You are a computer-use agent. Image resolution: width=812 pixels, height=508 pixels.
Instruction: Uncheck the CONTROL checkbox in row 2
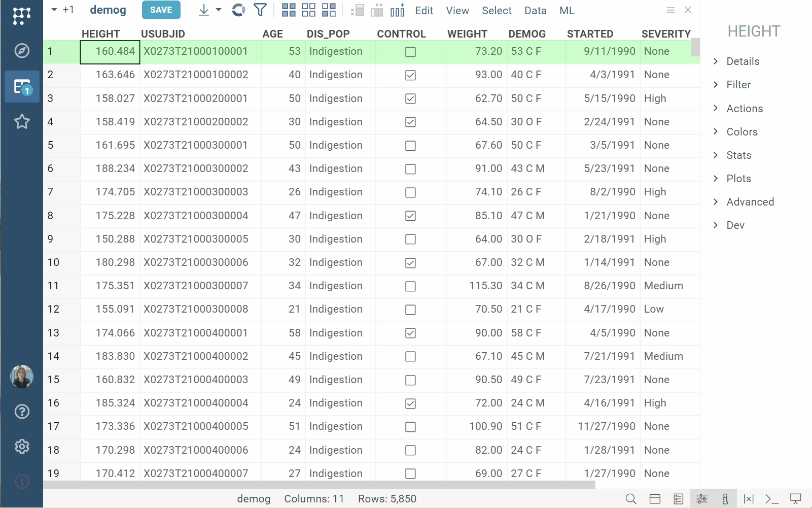point(411,75)
